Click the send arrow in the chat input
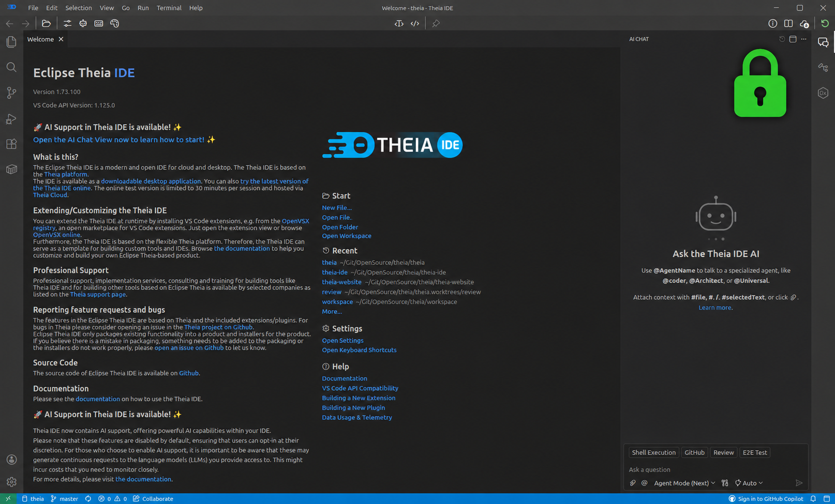The image size is (835, 504). (x=799, y=483)
